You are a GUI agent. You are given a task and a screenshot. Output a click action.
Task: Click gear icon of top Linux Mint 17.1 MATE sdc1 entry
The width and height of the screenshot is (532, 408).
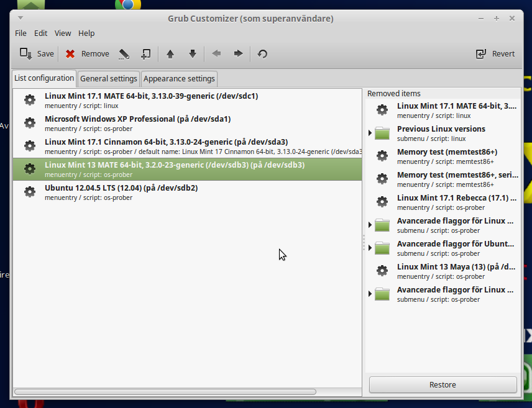point(30,100)
